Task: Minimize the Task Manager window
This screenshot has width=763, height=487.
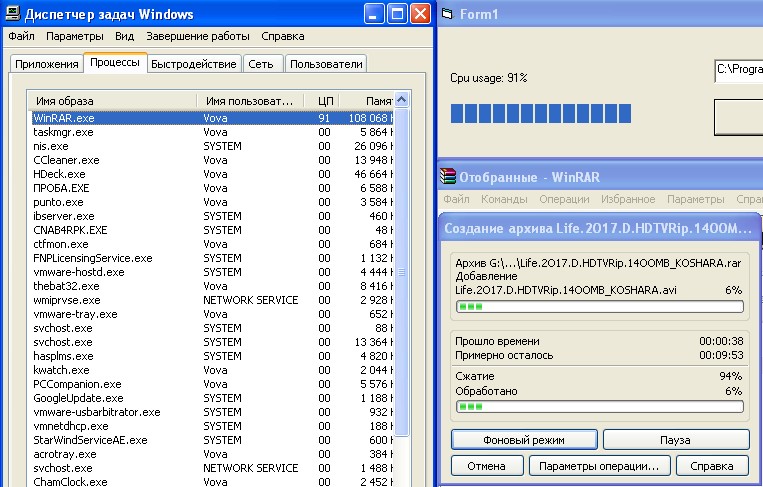Action: click(374, 14)
